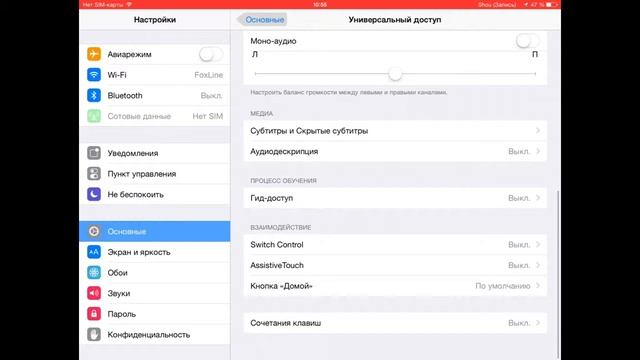Viewport: 640px width, 360px height.
Task: Open Субтитры и Скрытые субтитры
Action: (395, 131)
